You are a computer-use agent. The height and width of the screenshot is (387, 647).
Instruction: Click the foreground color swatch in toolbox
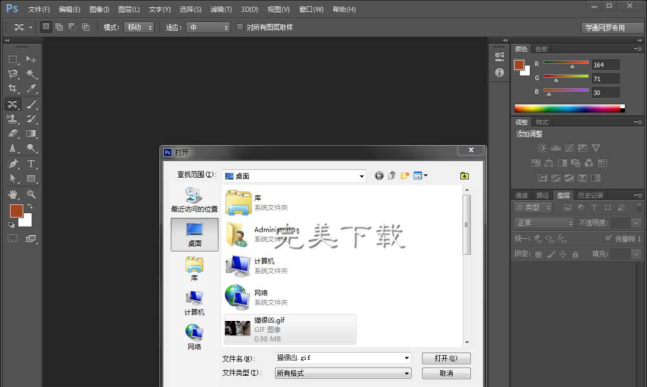pos(17,211)
